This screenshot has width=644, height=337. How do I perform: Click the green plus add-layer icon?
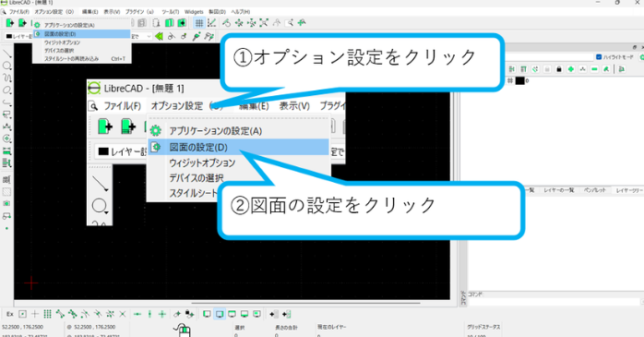tap(571, 69)
